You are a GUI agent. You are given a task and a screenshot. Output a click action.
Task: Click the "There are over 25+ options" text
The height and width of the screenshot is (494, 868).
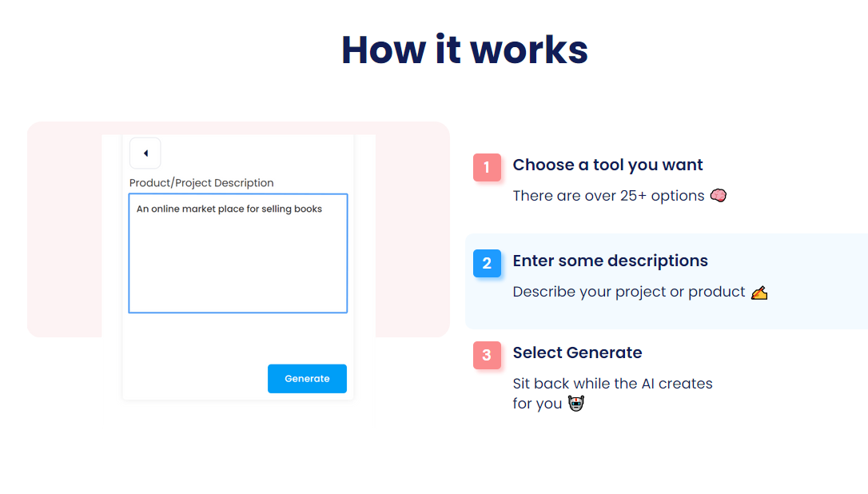click(x=608, y=196)
